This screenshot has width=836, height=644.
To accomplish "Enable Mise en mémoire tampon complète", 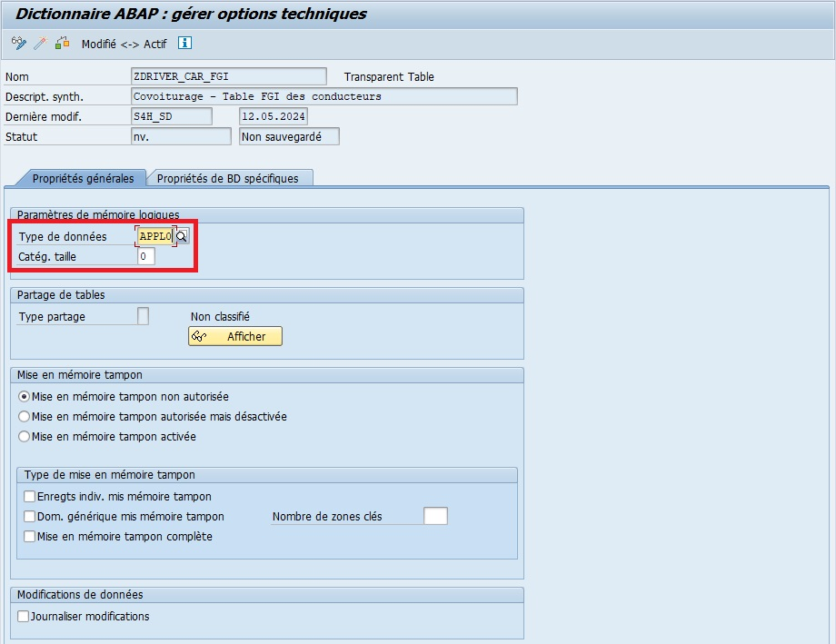I will click(30, 537).
